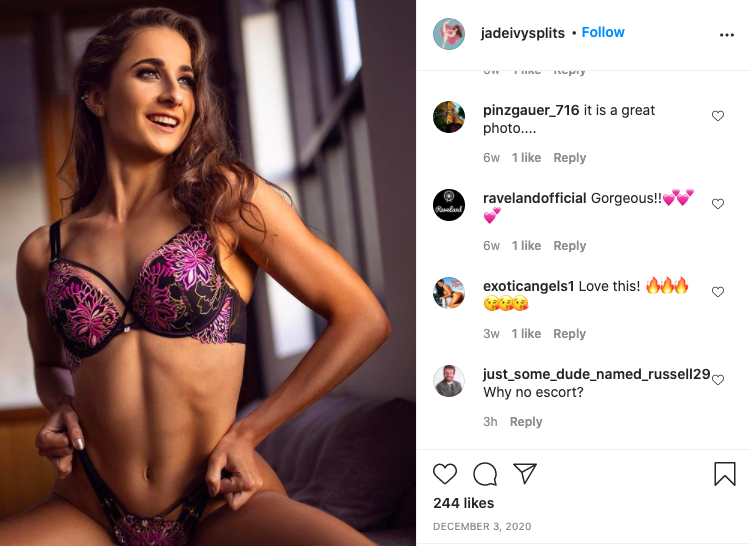The height and width of the screenshot is (546, 750).
Task: Like the just_some_dude_named_russell29 comment
Action: [718, 380]
